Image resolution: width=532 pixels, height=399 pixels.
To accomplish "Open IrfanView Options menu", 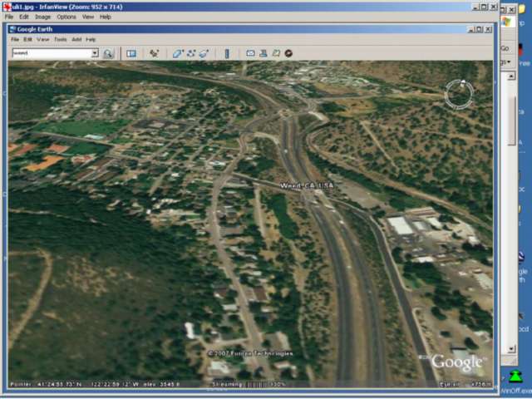I will (x=66, y=17).
